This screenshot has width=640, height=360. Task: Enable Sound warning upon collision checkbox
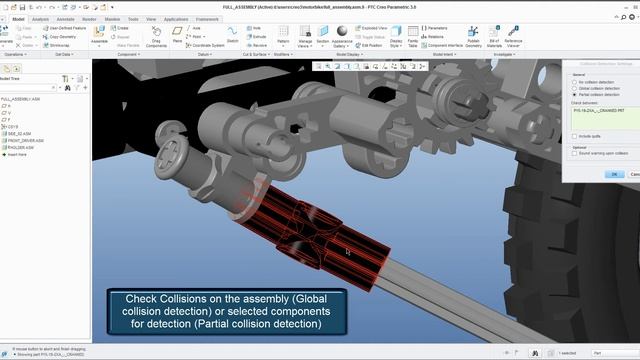574,153
